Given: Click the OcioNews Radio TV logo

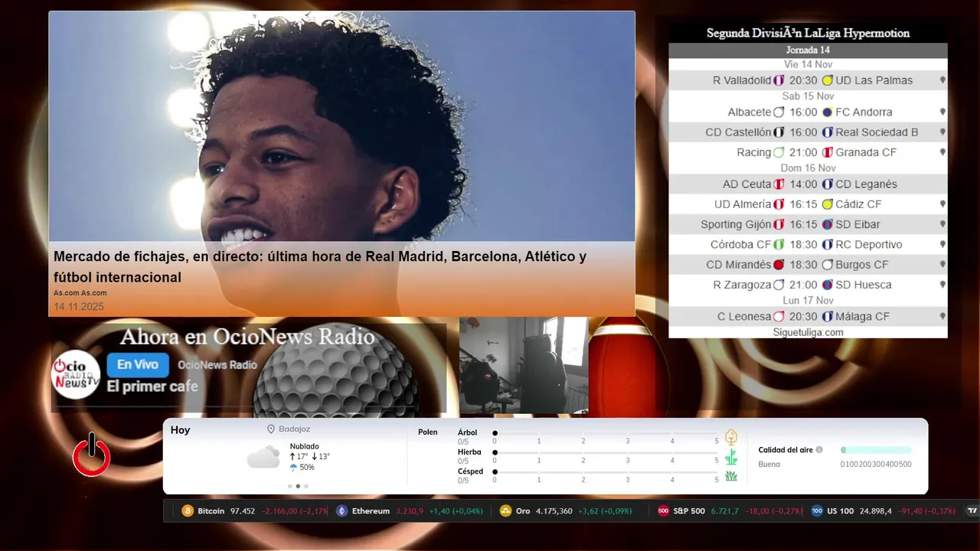Looking at the screenshot, I should (76, 374).
